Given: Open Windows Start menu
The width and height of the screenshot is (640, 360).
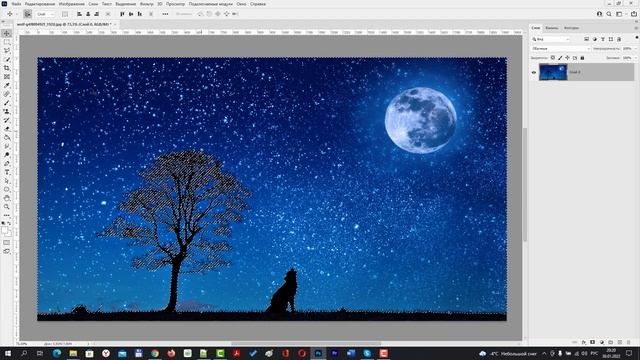Looking at the screenshot, I should coord(7,353).
